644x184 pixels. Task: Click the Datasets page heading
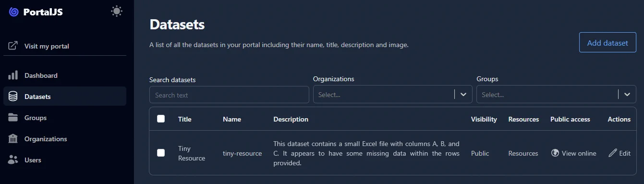(x=177, y=25)
